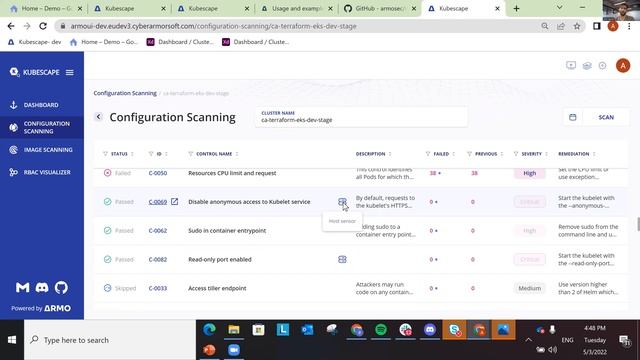Screen dimensions: 640x360
Task: Click the table vertical scrollbar thumb
Action: click(x=638, y=224)
